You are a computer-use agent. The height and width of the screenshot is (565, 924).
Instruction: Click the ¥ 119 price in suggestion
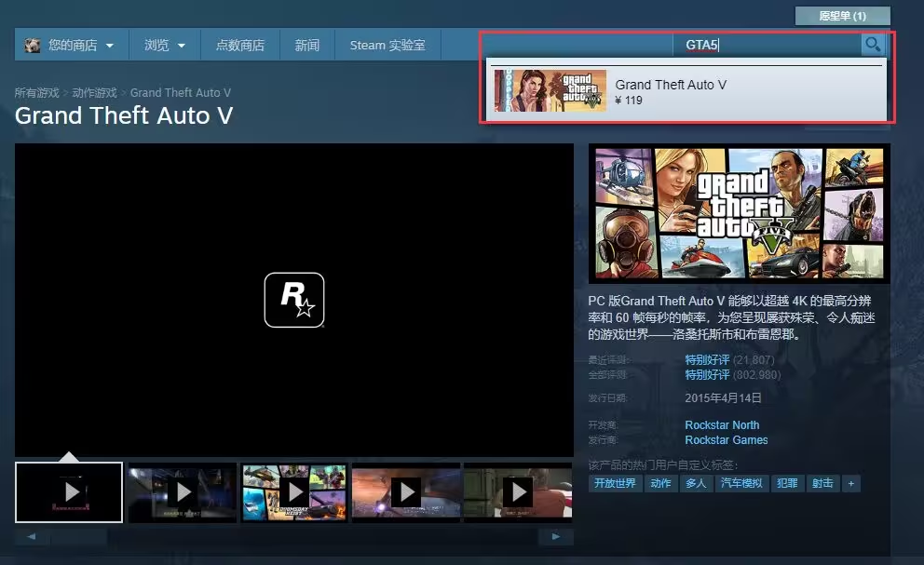click(x=629, y=101)
